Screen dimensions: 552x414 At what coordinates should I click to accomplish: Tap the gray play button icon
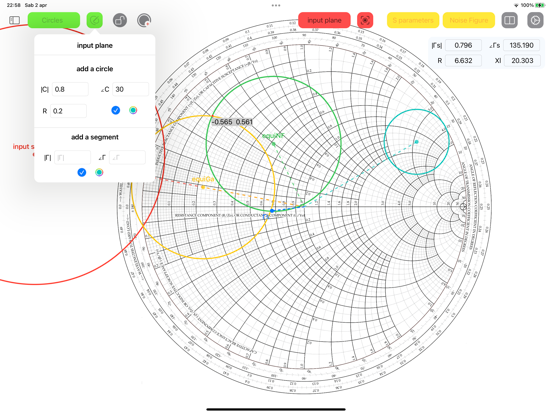pos(535,20)
